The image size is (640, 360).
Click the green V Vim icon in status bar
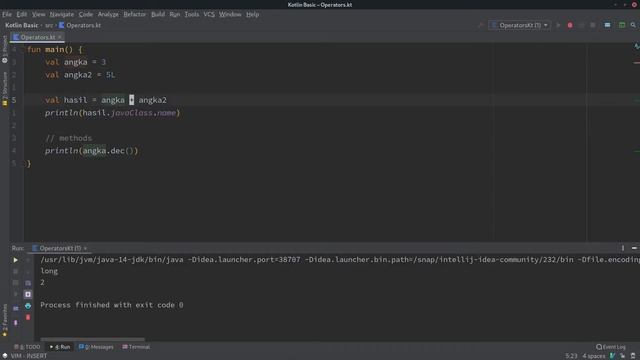[x=612, y=356]
